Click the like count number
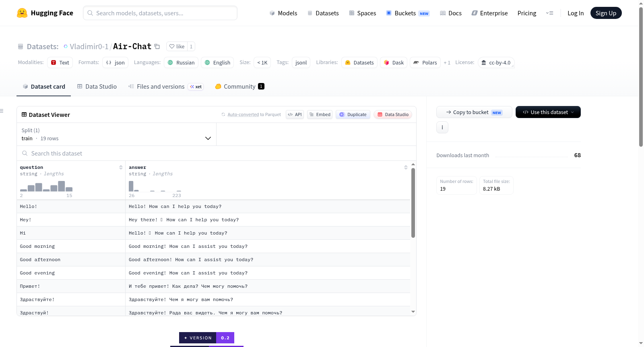The height and width of the screenshot is (347, 644). [x=191, y=46]
